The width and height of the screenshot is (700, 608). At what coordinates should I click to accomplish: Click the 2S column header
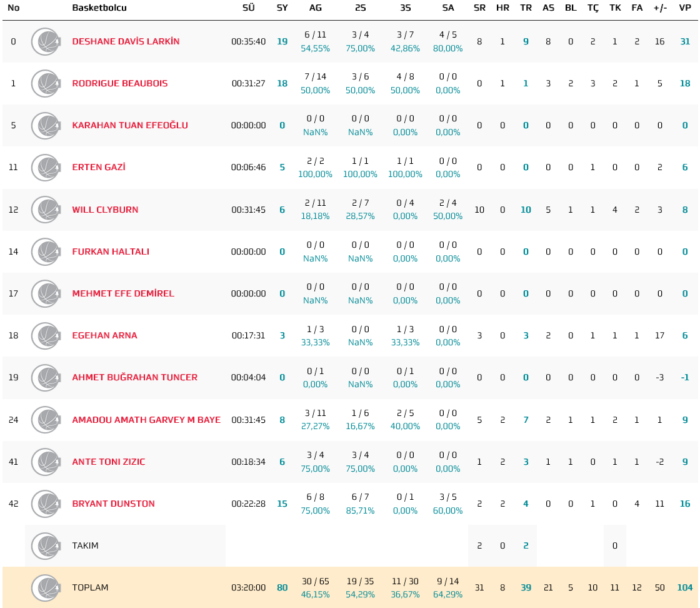click(360, 8)
